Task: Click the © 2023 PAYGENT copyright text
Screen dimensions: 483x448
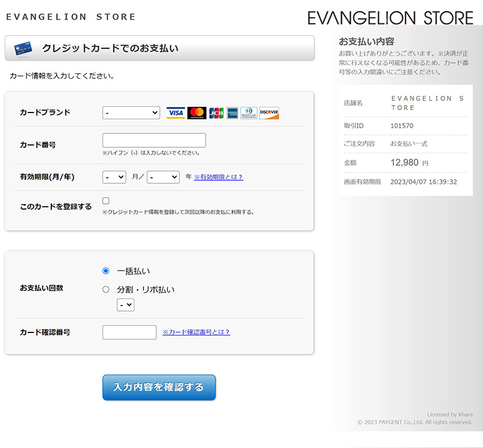Action: click(x=415, y=422)
